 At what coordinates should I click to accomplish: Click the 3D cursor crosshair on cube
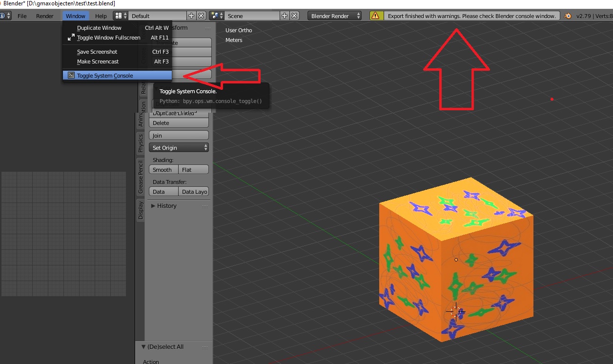(x=456, y=311)
